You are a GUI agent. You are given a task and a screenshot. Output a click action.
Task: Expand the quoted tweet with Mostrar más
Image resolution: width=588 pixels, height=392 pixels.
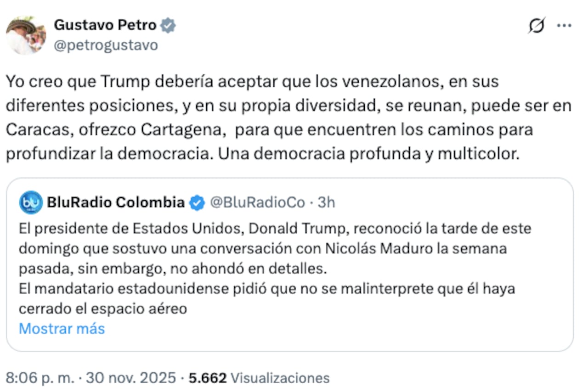click(61, 329)
